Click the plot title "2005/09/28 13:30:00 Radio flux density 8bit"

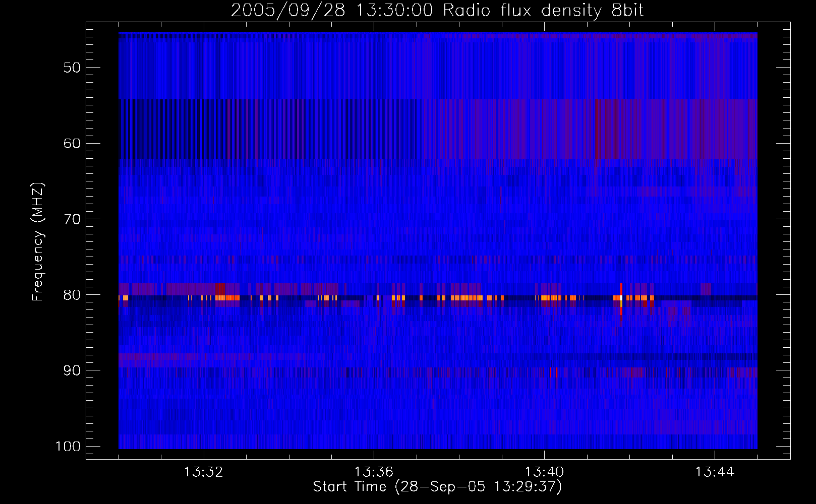tap(437, 10)
